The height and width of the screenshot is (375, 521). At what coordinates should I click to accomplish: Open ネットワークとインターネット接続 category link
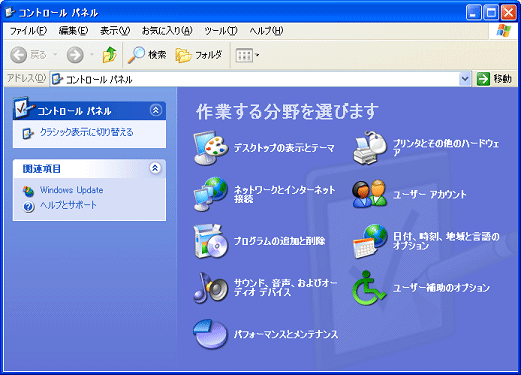pos(284,194)
